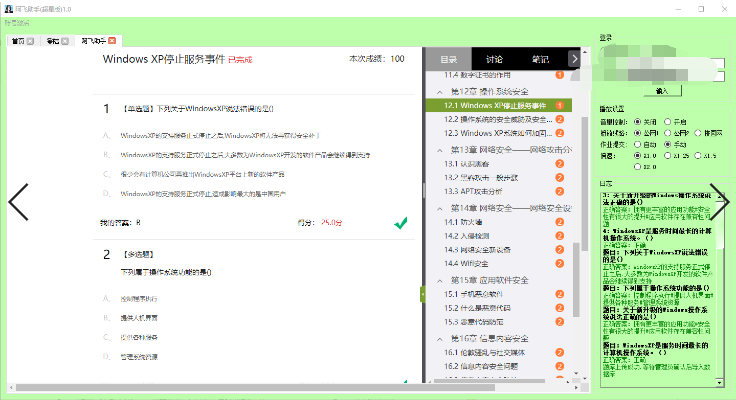Choose the x1.5 speed radio button

coord(698,155)
